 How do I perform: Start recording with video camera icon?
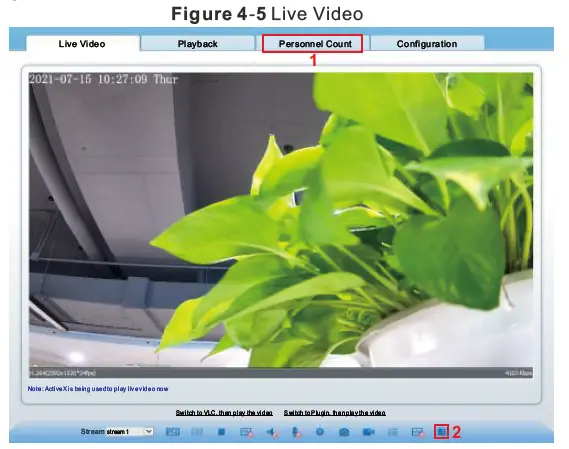(368, 432)
